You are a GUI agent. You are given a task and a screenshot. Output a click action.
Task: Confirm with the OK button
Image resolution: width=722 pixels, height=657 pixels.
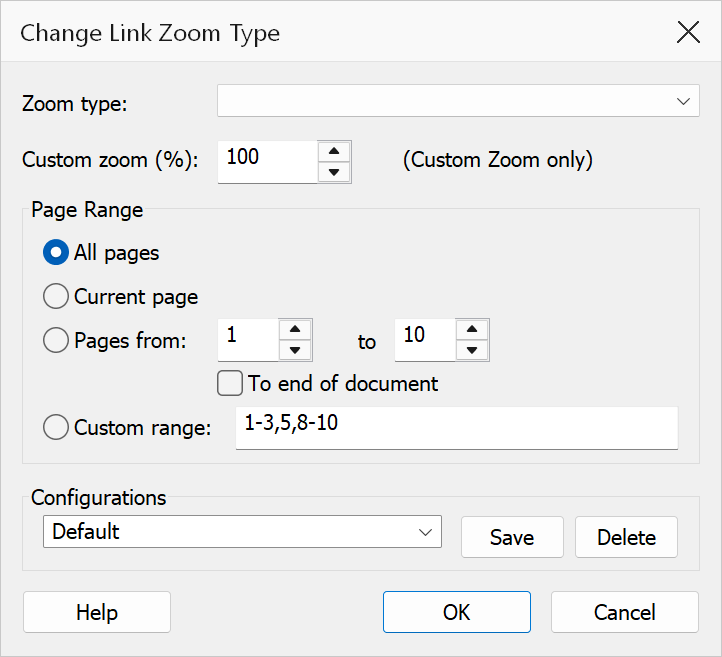(x=456, y=612)
